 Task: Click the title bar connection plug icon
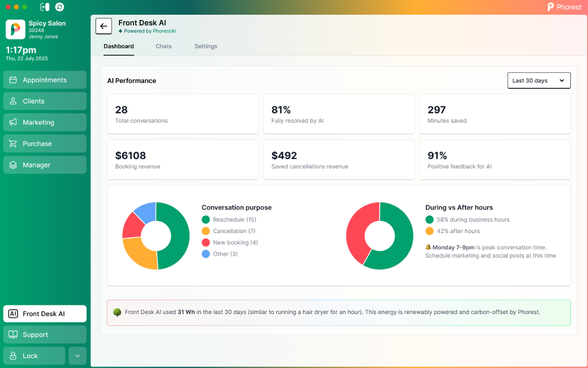click(45, 7)
